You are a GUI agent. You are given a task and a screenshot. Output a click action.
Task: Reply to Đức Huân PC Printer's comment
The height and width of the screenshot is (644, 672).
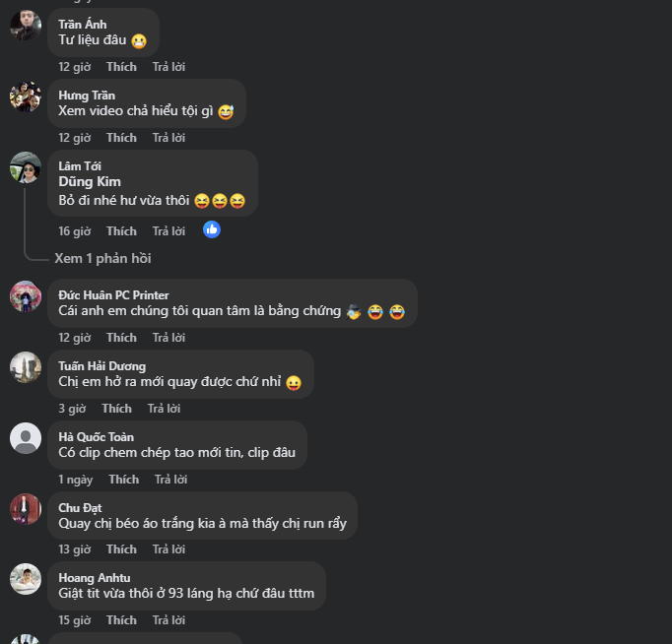tap(168, 338)
